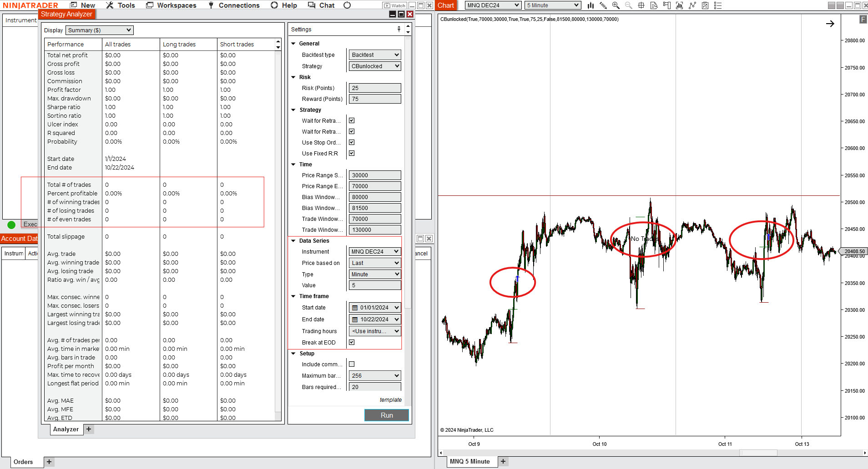Viewport: 868px width, 469px height.
Task: Toggle Break at EOD checkbox
Action: pyautogui.click(x=352, y=342)
